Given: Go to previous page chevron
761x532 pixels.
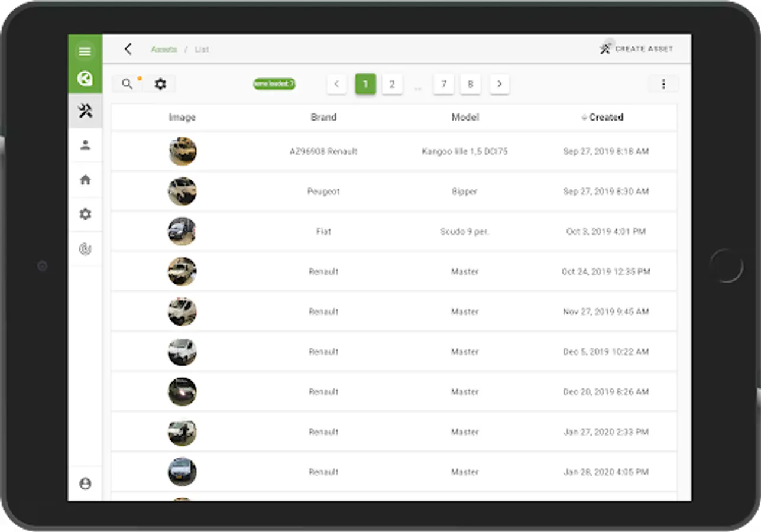Looking at the screenshot, I should [336, 84].
